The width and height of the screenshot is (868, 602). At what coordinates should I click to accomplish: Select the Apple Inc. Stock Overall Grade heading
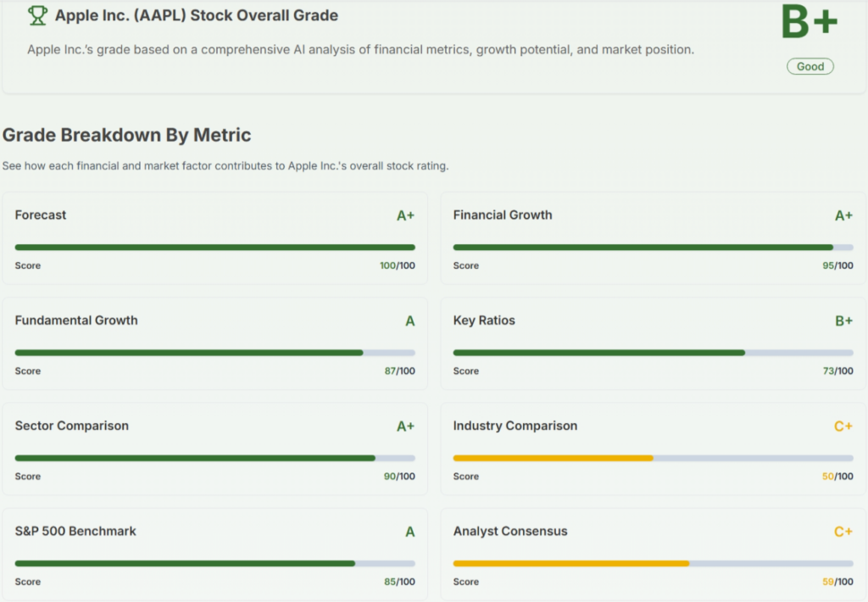(x=196, y=15)
